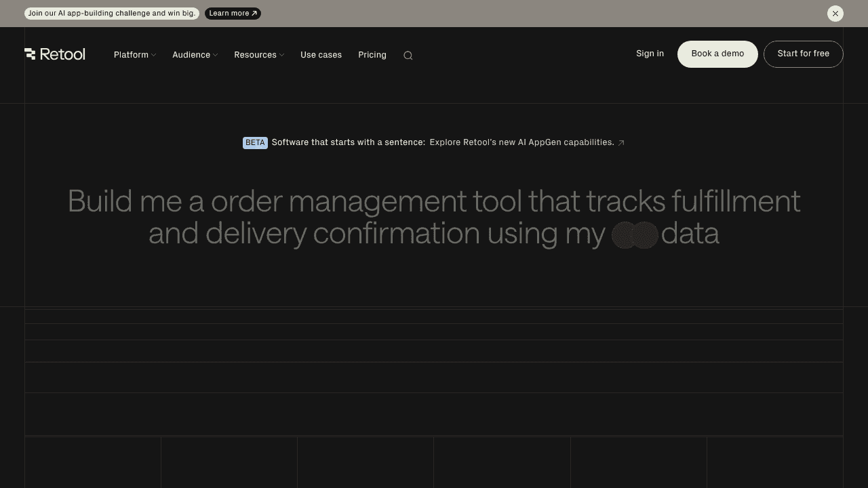Expand the Audience dropdown

click(x=195, y=55)
